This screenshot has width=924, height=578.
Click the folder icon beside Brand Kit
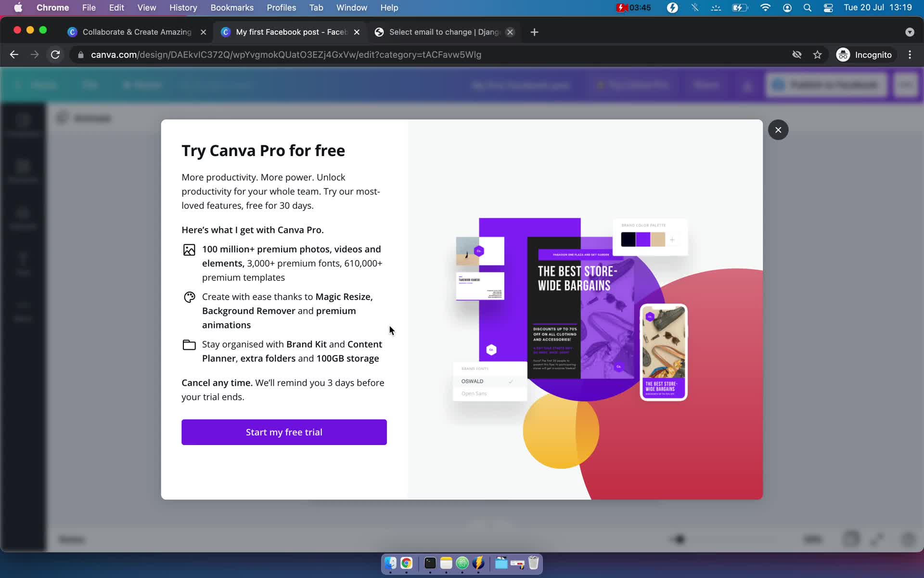point(189,345)
